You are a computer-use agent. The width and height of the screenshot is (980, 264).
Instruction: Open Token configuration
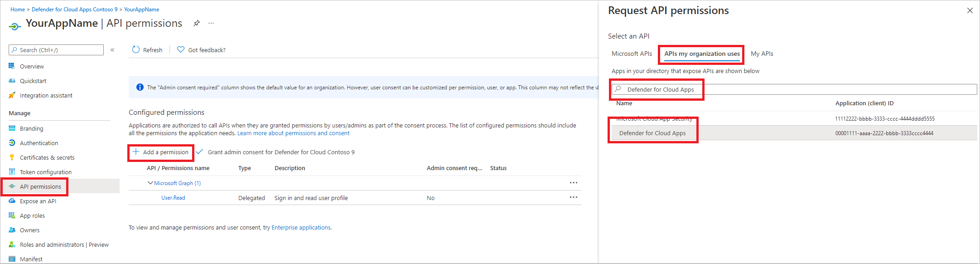45,171
